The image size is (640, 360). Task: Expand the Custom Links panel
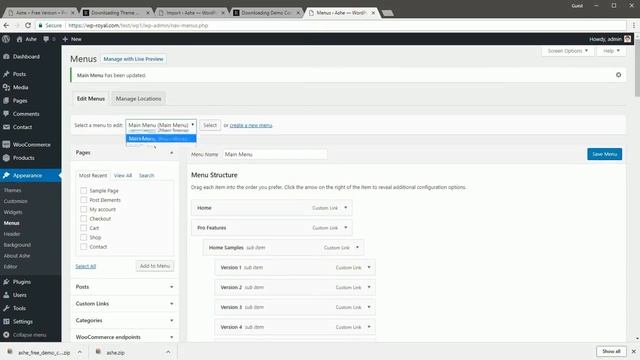coord(171,304)
